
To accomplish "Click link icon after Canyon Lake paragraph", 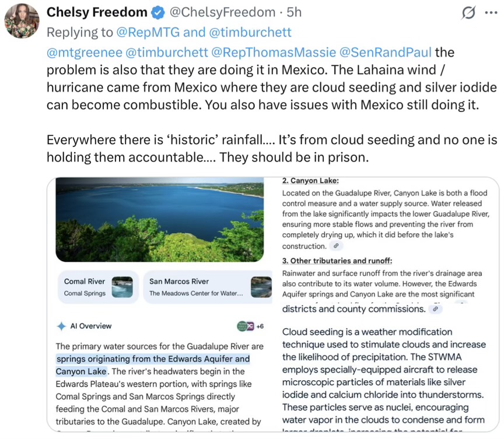I will point(336,245).
